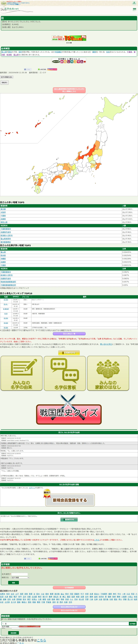Open 富山県 in the ratio ranking

coord(3,252)
